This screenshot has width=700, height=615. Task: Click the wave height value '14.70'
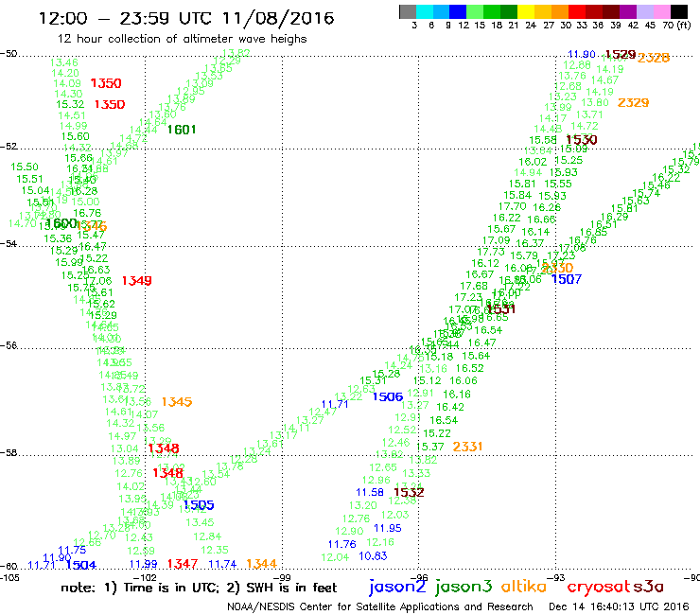(23, 223)
